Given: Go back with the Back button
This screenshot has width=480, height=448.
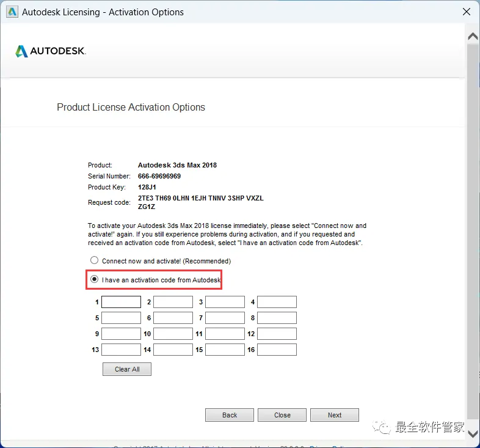Looking at the screenshot, I should point(230,415).
